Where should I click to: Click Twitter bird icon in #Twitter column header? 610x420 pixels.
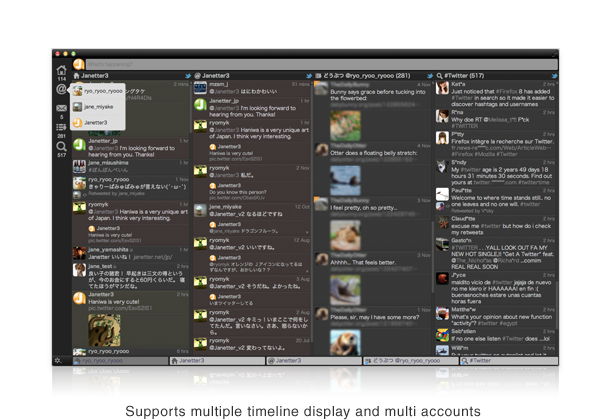(554, 76)
